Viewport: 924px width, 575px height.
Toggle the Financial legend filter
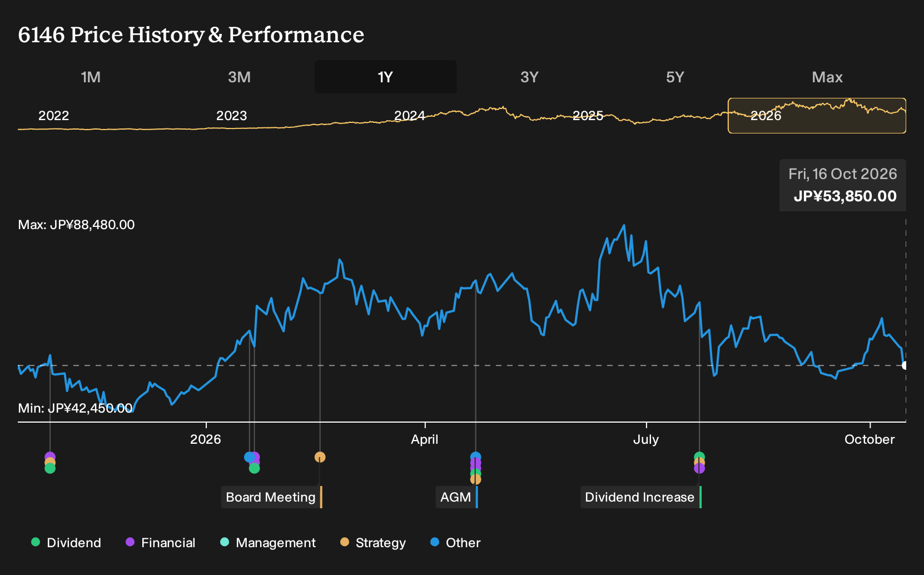coord(161,543)
